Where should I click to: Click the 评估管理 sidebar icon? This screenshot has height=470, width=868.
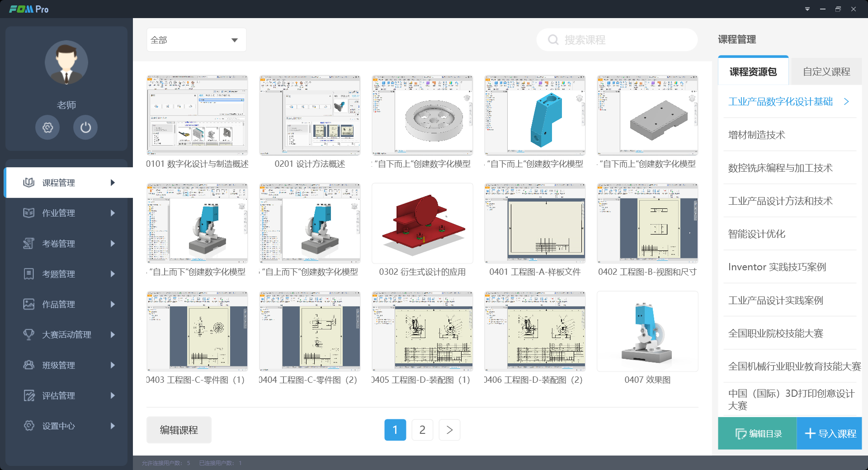click(x=29, y=395)
